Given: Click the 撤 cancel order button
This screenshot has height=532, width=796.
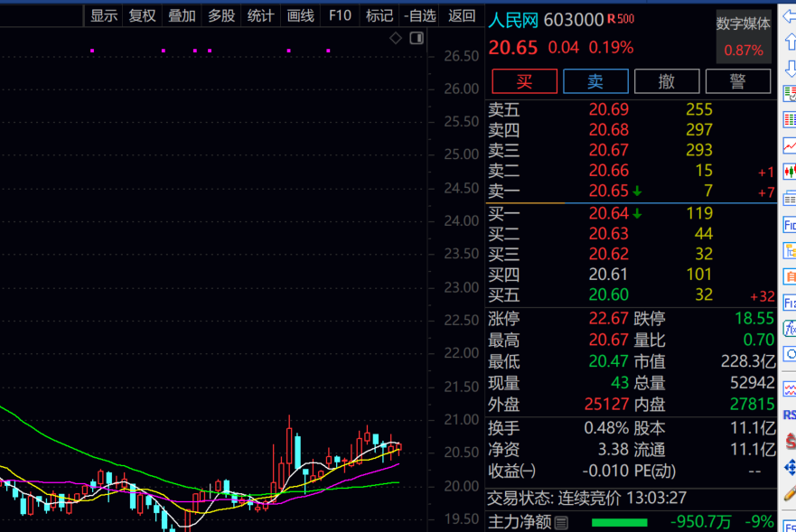Looking at the screenshot, I should tap(667, 81).
